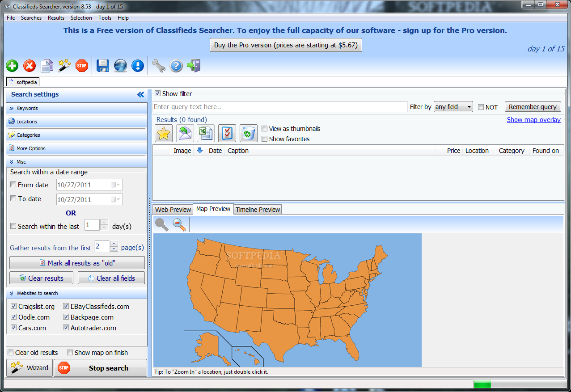Viewport: 571px width, 392px height.
Task: Click the envelope email results icon
Action: click(185, 133)
